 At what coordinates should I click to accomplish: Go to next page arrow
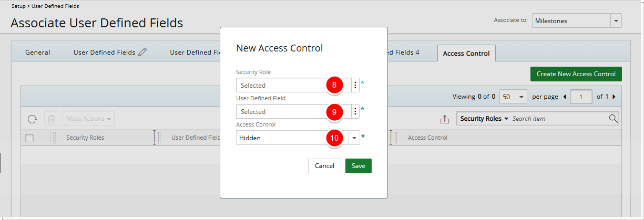click(x=614, y=97)
